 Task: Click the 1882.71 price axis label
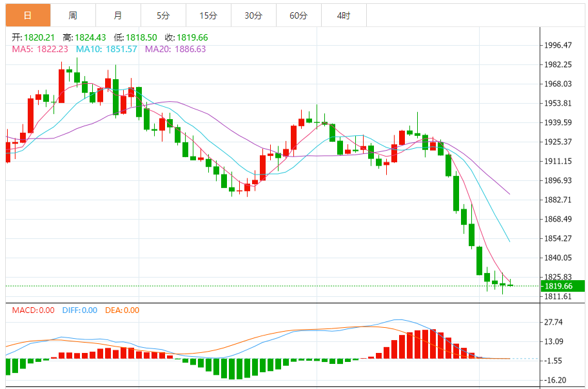click(558, 200)
